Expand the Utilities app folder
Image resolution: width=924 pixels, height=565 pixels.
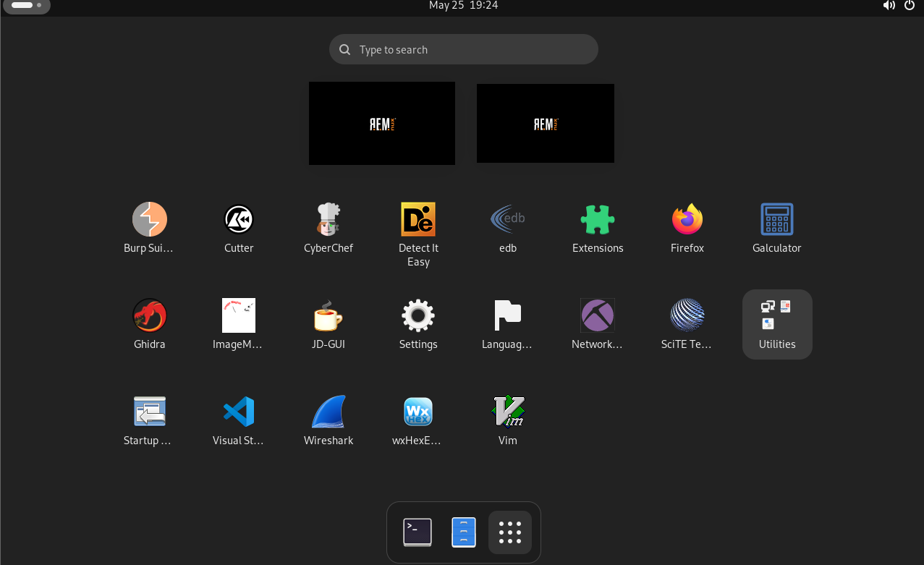[777, 325]
